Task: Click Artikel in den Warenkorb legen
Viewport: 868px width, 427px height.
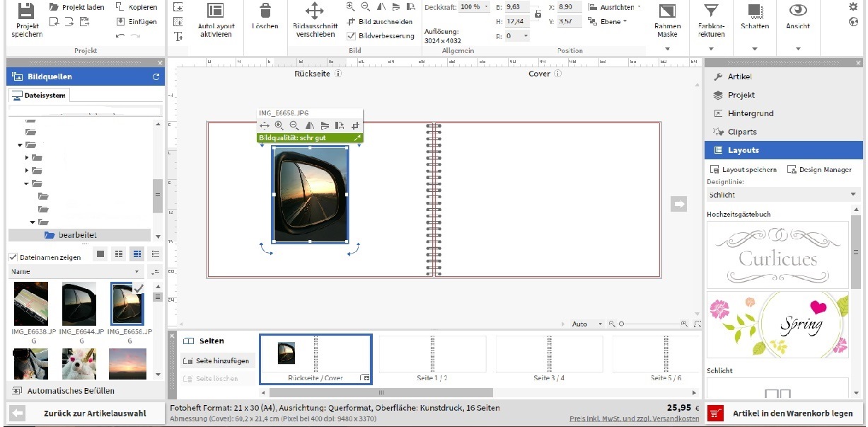Action: coord(784,414)
